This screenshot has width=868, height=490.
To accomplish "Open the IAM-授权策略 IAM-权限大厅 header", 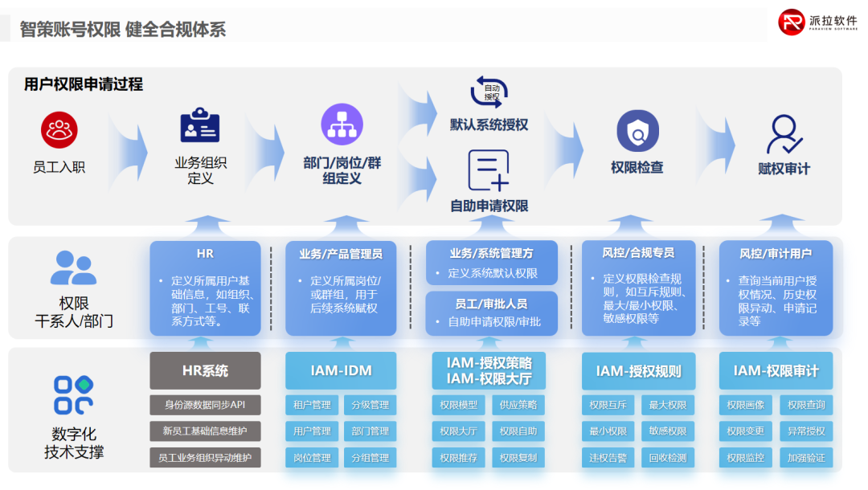I will point(489,370).
